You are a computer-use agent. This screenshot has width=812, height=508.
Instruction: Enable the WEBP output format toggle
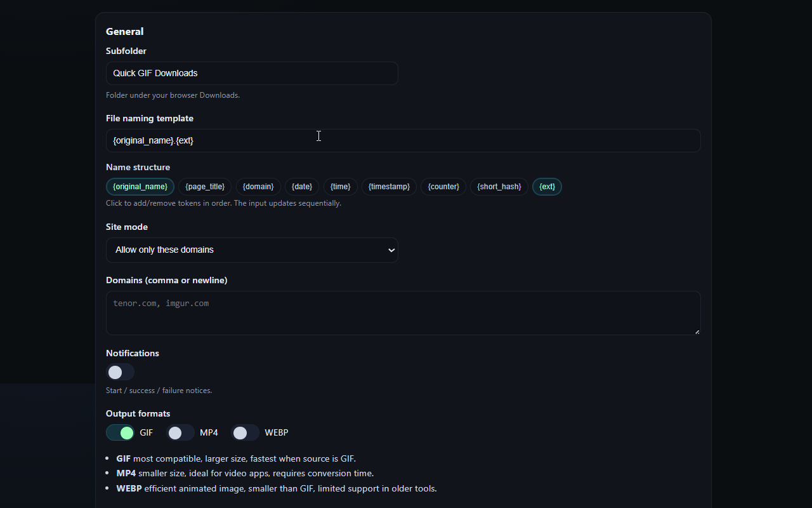pos(245,432)
